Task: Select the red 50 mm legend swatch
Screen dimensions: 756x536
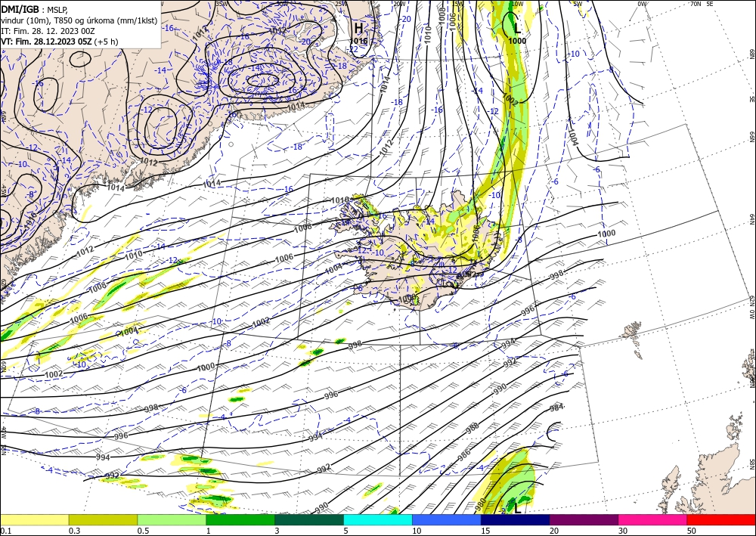Action: [x=721, y=519]
